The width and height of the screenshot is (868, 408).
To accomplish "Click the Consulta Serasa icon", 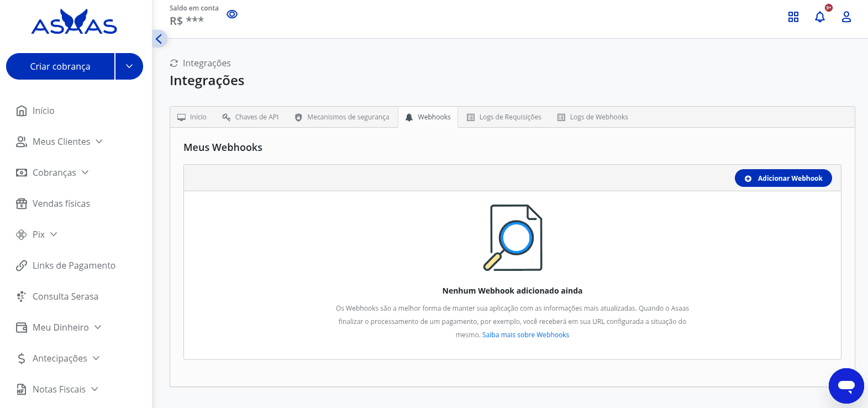I will click(22, 296).
